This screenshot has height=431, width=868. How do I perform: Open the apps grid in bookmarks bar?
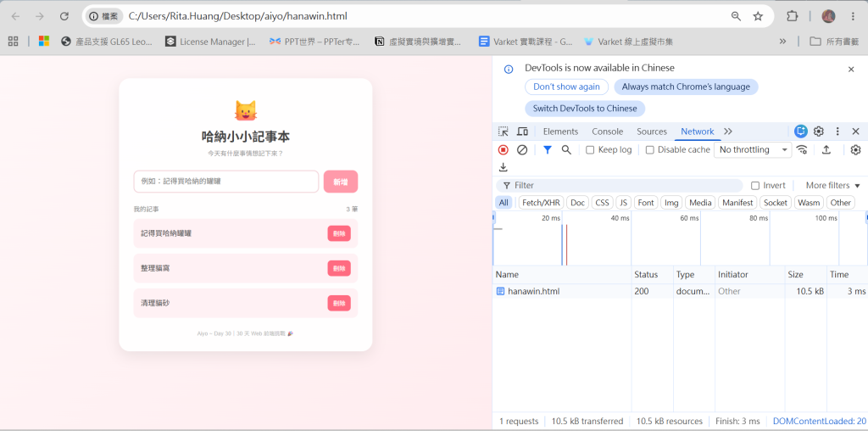pyautogui.click(x=13, y=41)
